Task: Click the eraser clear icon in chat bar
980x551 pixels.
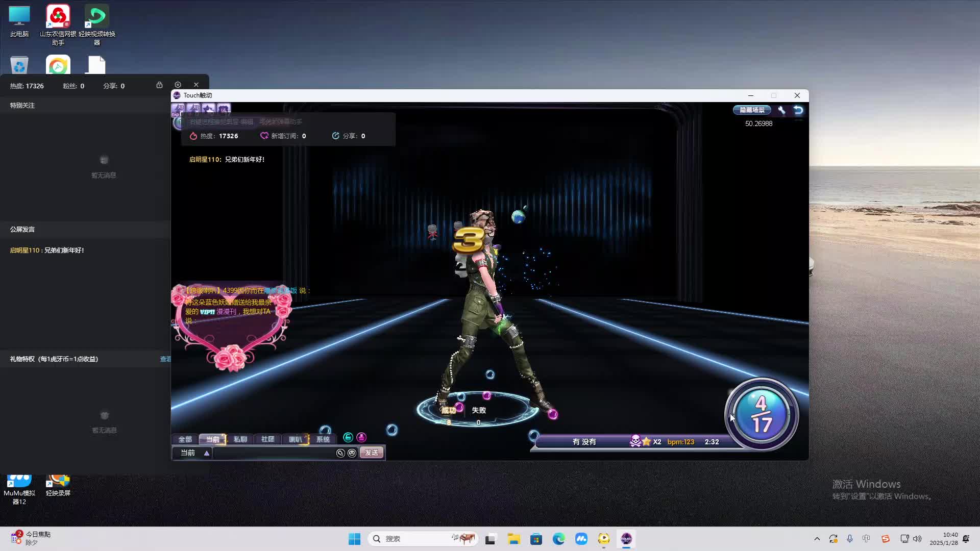Action: pos(340,453)
